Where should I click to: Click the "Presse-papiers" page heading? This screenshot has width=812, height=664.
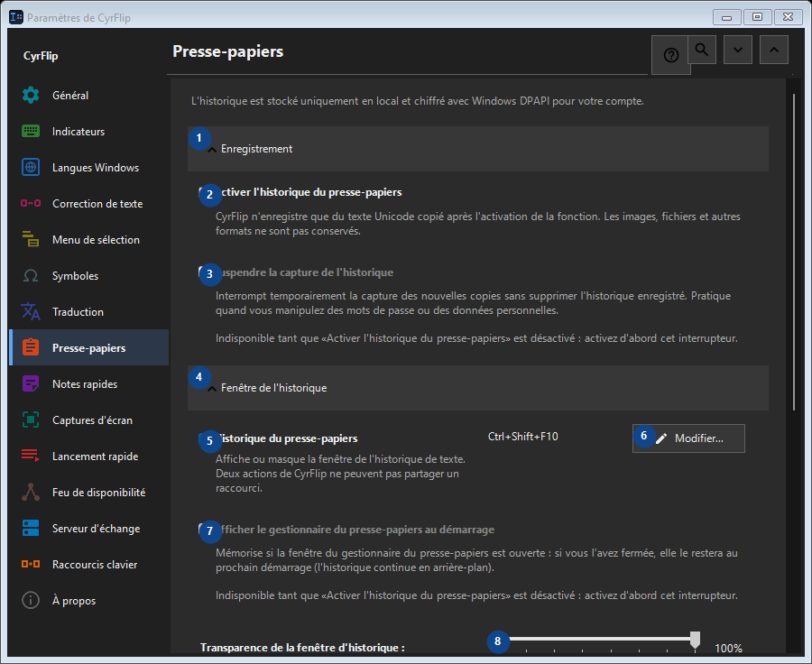tap(228, 51)
